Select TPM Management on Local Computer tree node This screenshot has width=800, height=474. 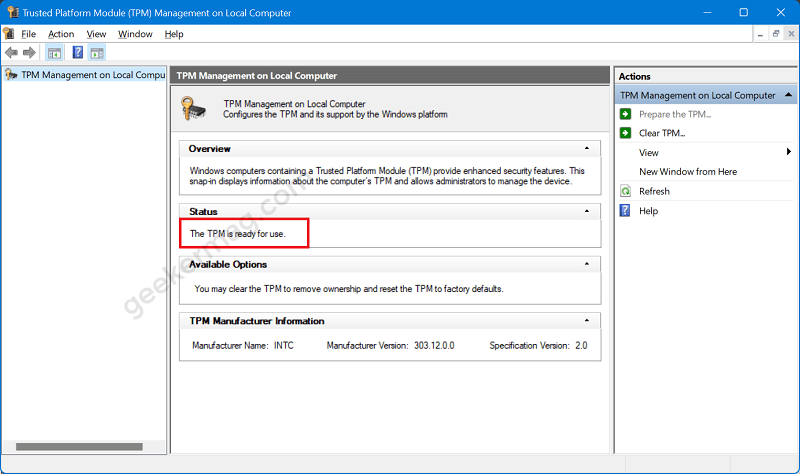click(84, 75)
